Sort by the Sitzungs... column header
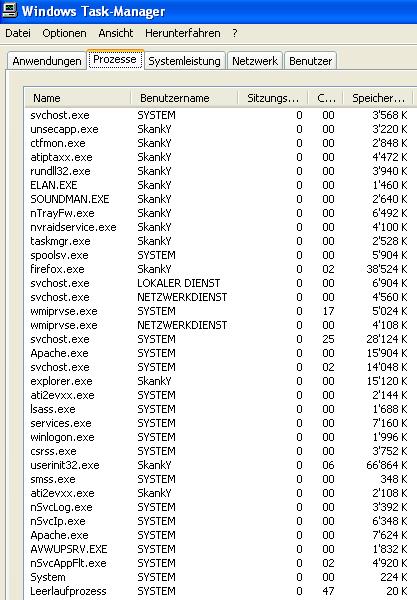 coord(273,98)
